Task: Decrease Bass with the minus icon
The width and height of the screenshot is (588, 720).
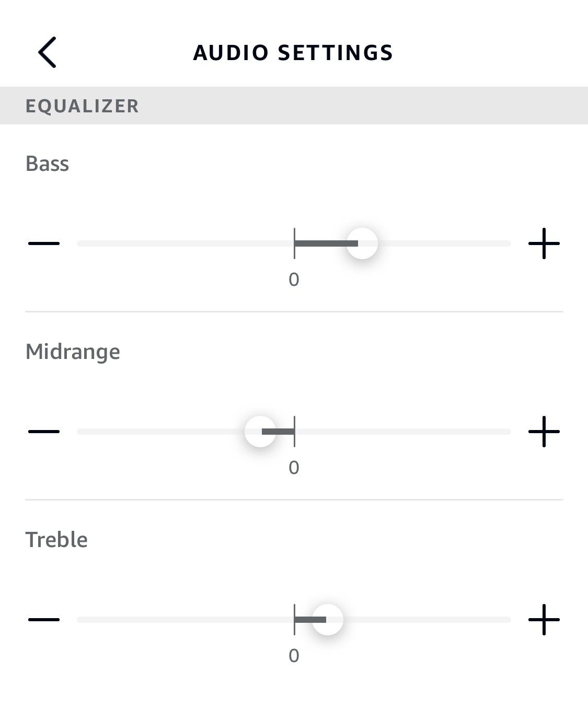Action: [x=44, y=243]
